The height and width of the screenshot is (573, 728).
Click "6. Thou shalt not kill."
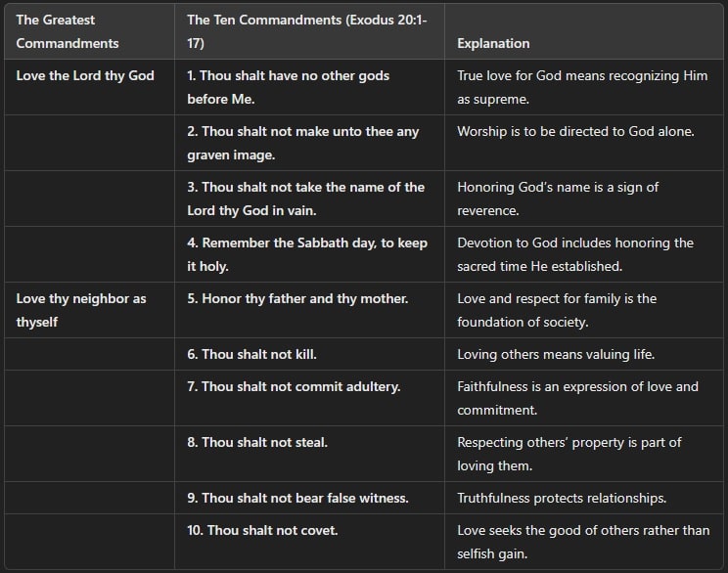pos(251,354)
